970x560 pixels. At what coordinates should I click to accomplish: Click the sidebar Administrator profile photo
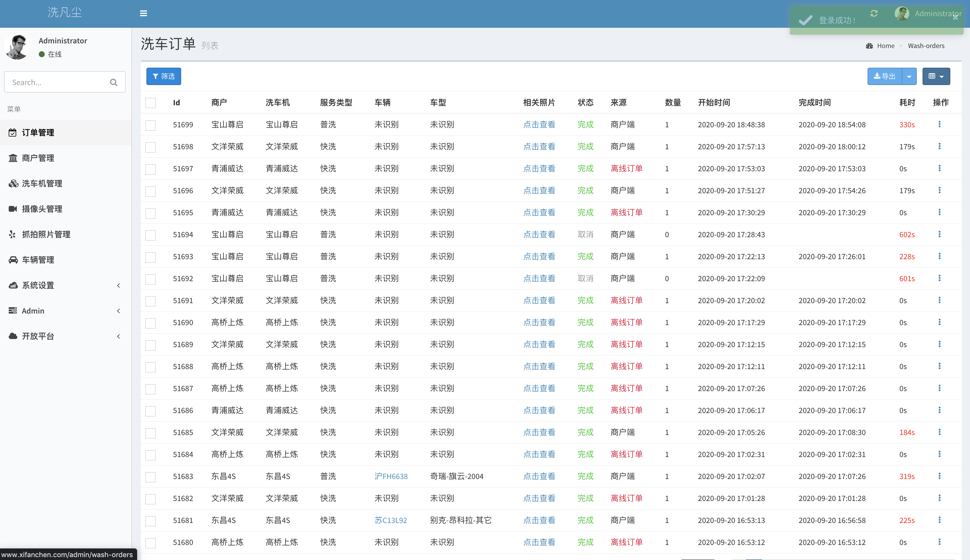pos(17,47)
